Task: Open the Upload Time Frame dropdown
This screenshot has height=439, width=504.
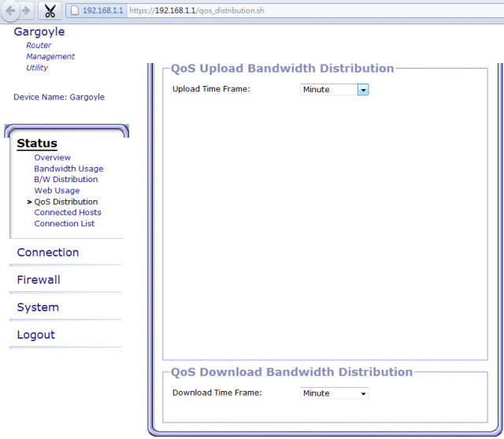Action: [x=334, y=89]
